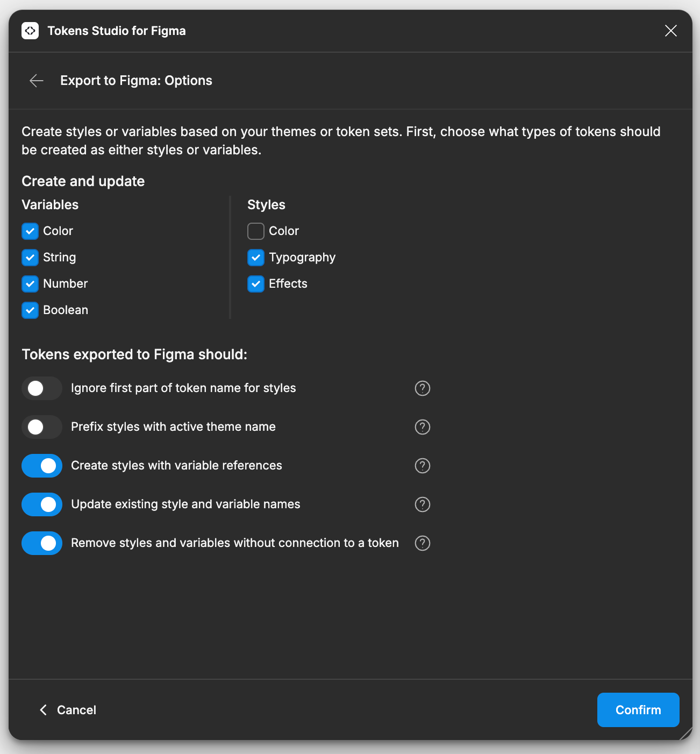This screenshot has height=754, width=700.
Task: Uncheck the String variables checkbox
Action: pos(30,258)
